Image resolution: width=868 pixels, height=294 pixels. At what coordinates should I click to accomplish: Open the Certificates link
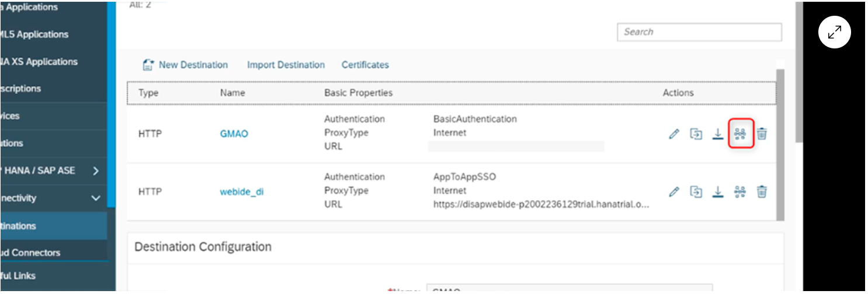click(365, 65)
